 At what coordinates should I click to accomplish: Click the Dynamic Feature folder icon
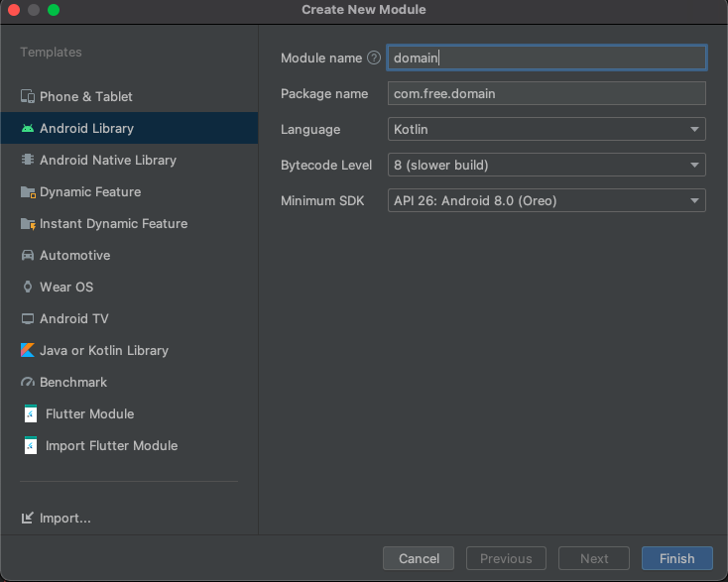(x=28, y=191)
